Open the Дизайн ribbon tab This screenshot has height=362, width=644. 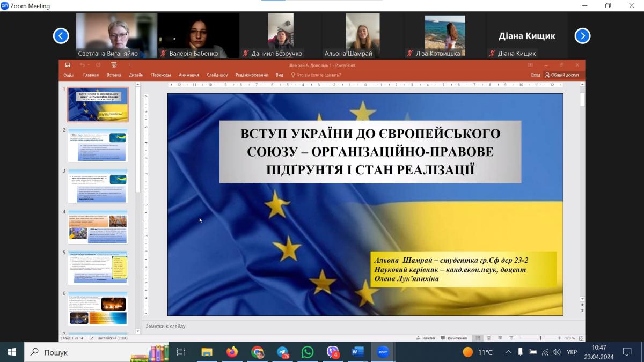[x=136, y=75]
